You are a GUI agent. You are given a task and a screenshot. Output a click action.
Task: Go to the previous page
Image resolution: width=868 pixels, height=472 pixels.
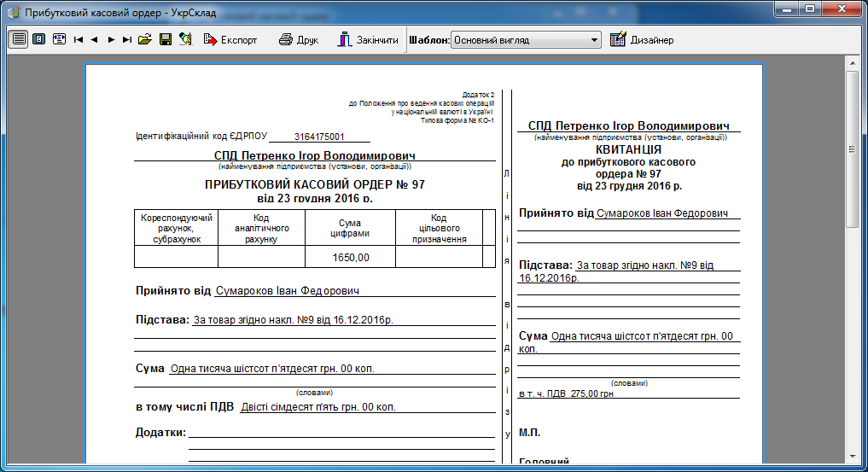click(95, 39)
